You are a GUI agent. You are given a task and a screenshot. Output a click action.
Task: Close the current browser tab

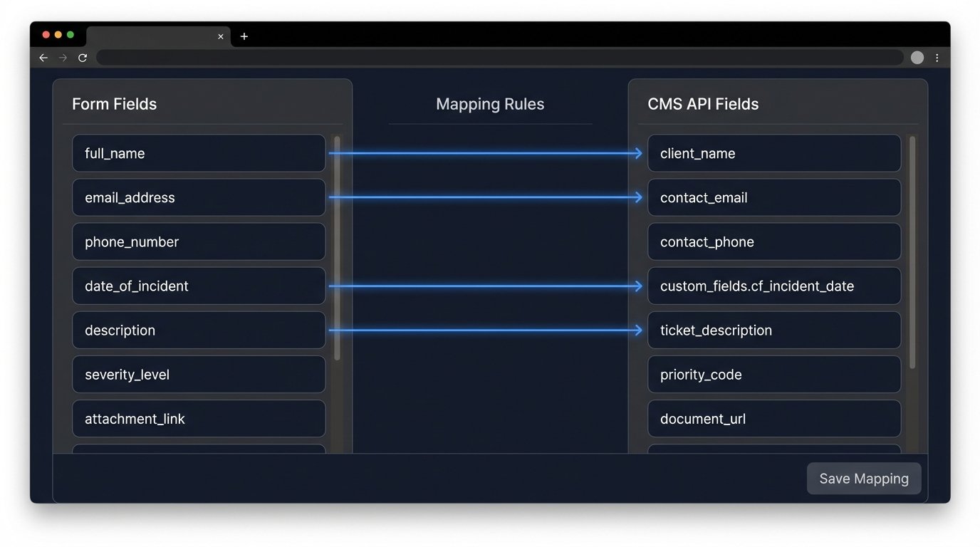221,36
